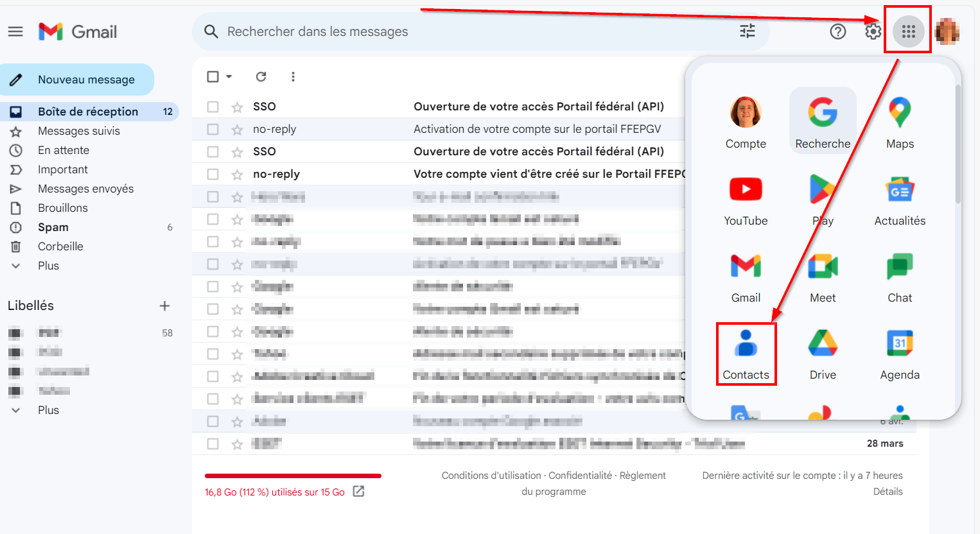Open Drive from the apps panel
The width and height of the screenshot is (980, 534).
pos(823,354)
